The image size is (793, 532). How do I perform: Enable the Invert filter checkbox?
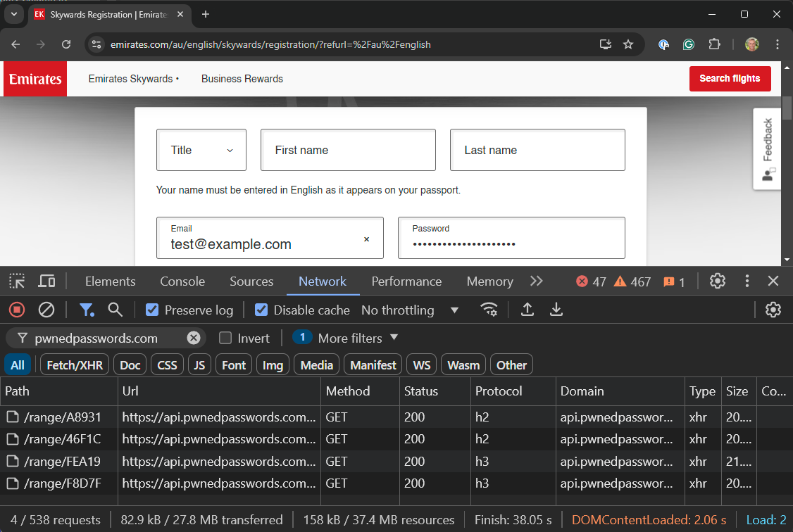pyautogui.click(x=225, y=338)
